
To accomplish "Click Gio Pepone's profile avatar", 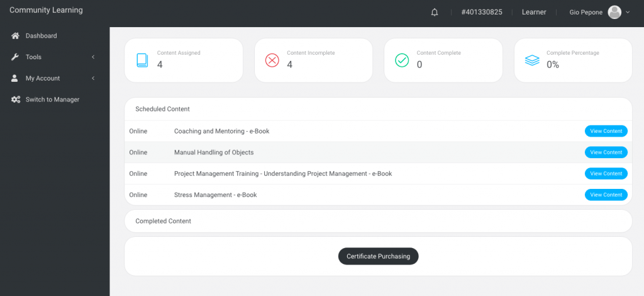I will click(614, 13).
